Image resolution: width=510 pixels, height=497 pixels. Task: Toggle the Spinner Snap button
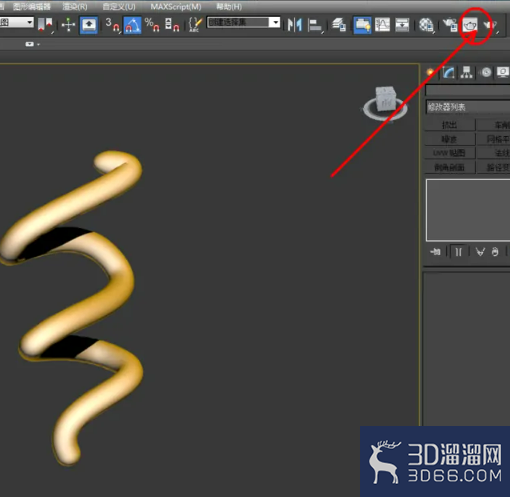172,25
